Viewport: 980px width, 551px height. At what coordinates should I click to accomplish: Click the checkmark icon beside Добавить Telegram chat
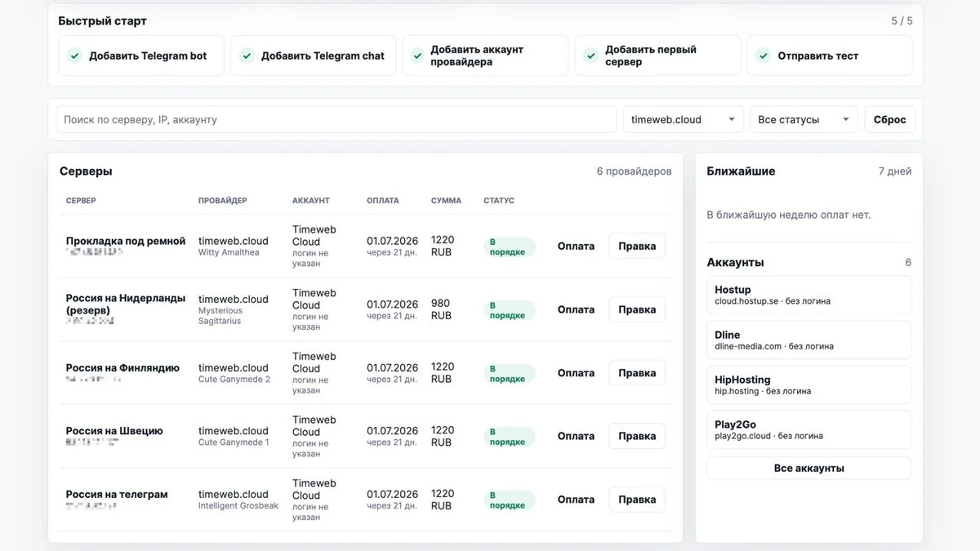[x=247, y=56]
